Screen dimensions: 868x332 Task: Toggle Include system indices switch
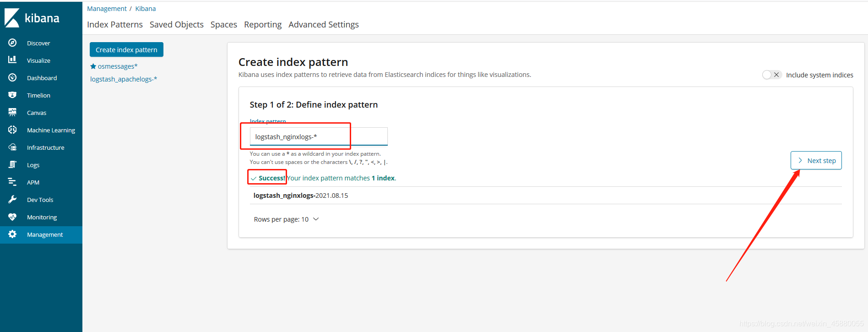tap(771, 75)
